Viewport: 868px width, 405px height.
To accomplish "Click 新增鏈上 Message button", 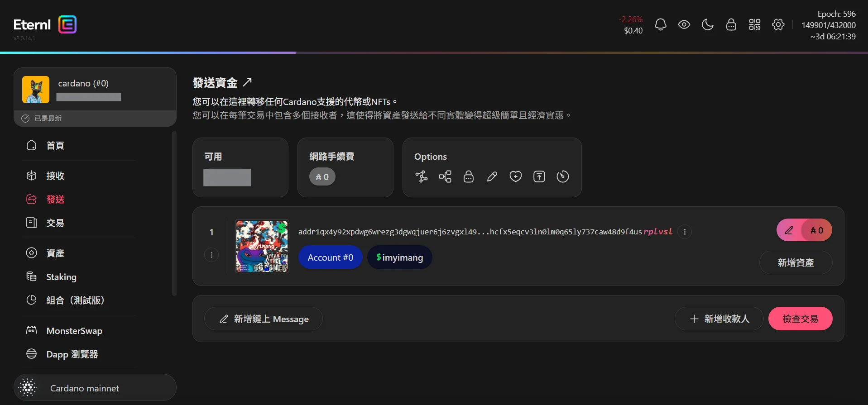I will tap(264, 319).
